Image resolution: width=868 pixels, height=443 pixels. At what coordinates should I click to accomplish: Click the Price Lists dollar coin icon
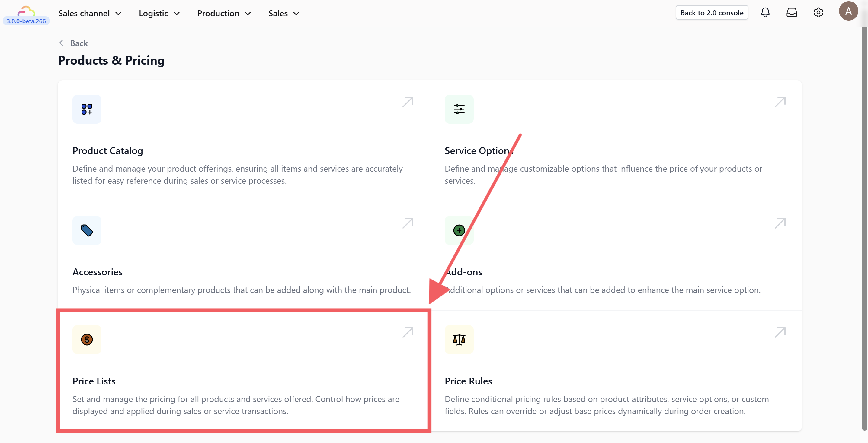87,339
